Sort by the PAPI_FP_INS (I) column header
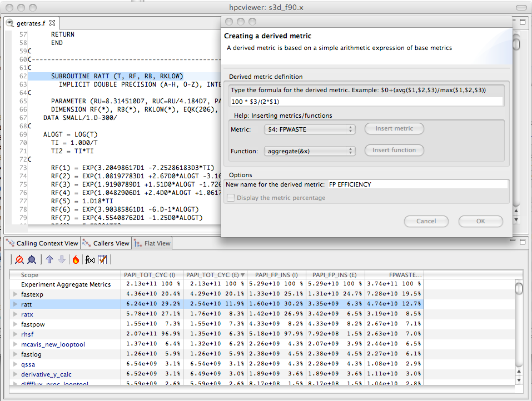Viewport: 532px width, 401px height. [x=276, y=274]
